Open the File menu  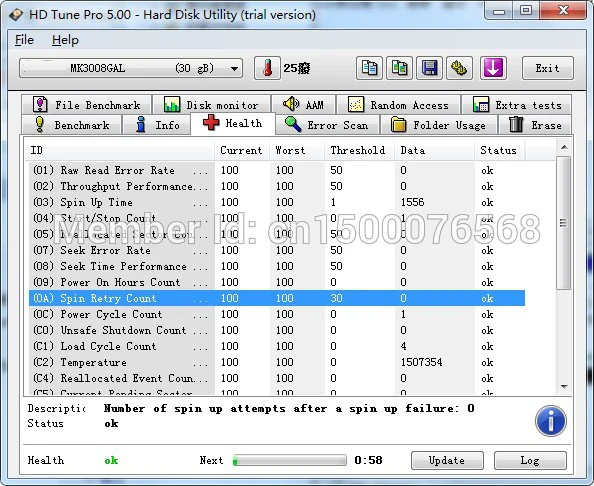[24, 40]
